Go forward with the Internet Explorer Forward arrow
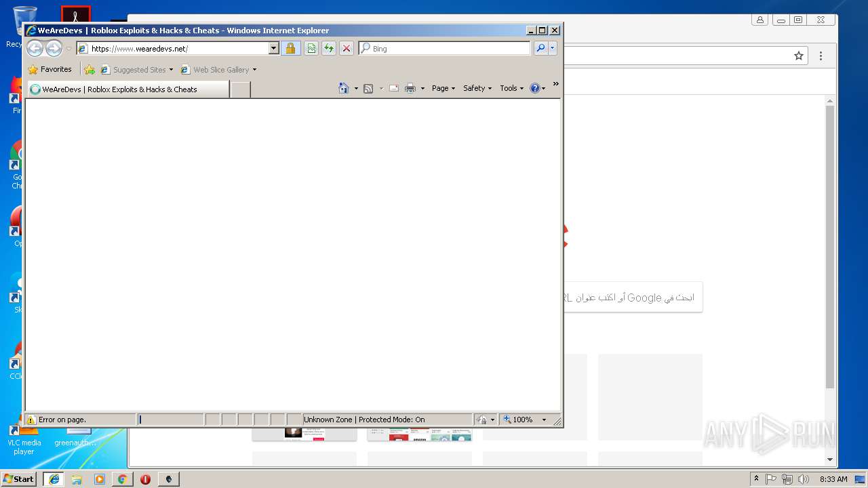 pyautogui.click(x=54, y=48)
